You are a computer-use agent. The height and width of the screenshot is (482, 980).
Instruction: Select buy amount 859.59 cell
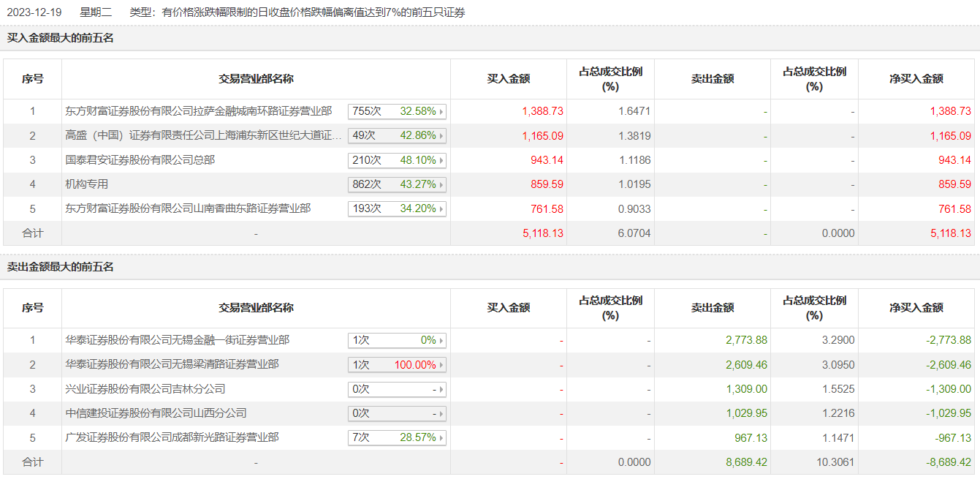(547, 184)
